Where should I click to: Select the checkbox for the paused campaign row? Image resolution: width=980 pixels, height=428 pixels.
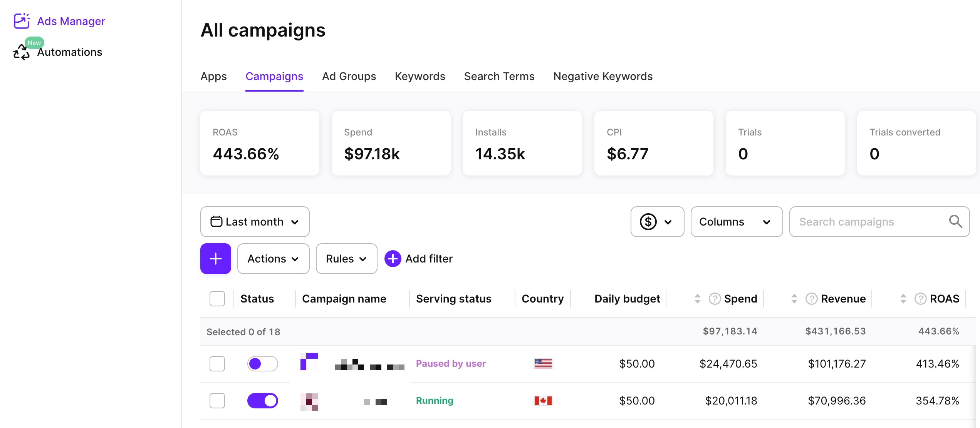tap(217, 363)
